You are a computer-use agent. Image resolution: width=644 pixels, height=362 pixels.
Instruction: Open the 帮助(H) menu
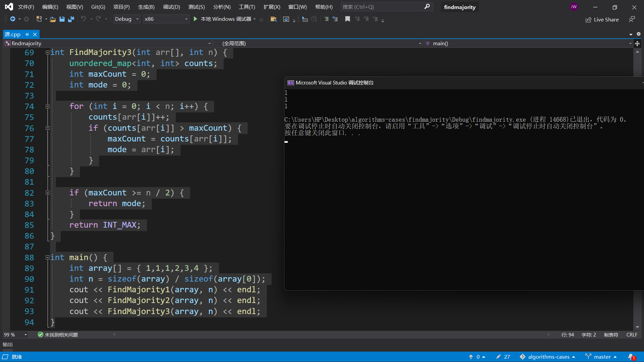pyautogui.click(x=324, y=7)
